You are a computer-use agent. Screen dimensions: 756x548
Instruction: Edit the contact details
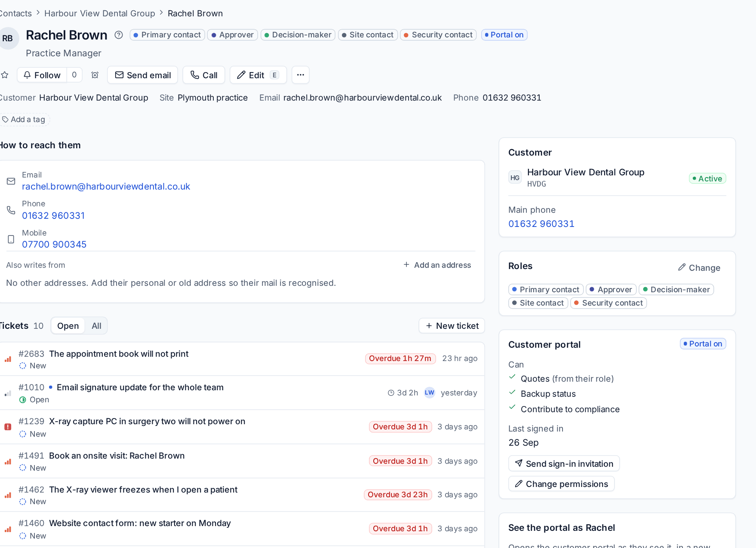(258, 75)
